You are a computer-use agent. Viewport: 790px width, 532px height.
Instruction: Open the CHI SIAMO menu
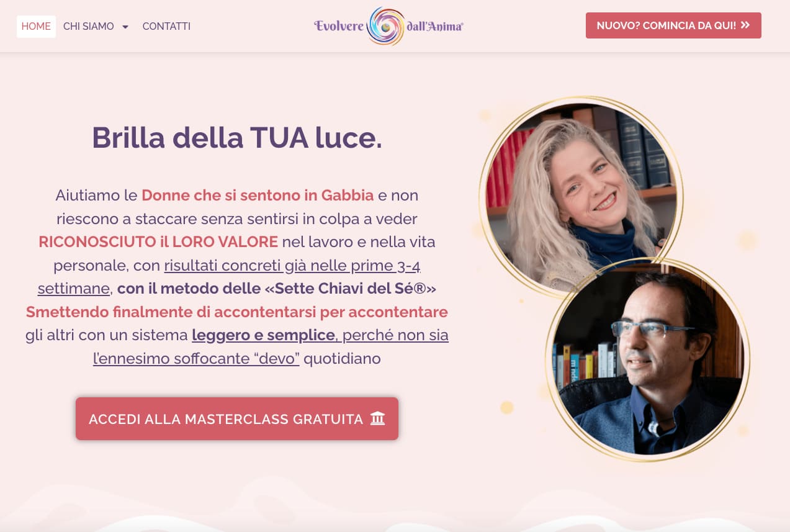pyautogui.click(x=89, y=27)
